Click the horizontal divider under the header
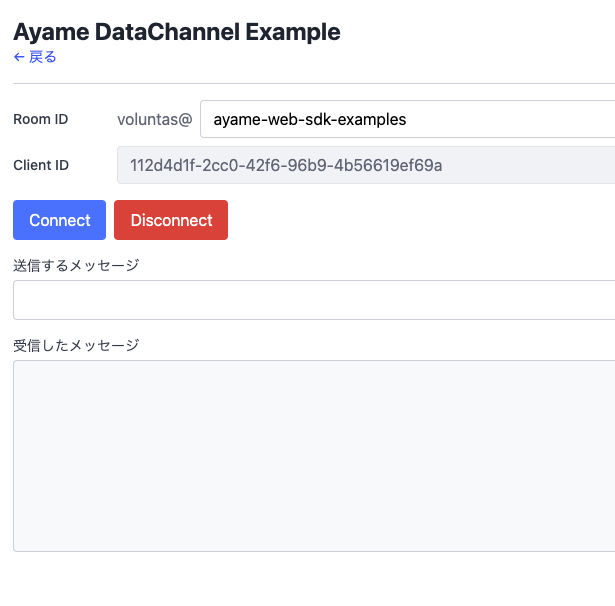 (314, 83)
